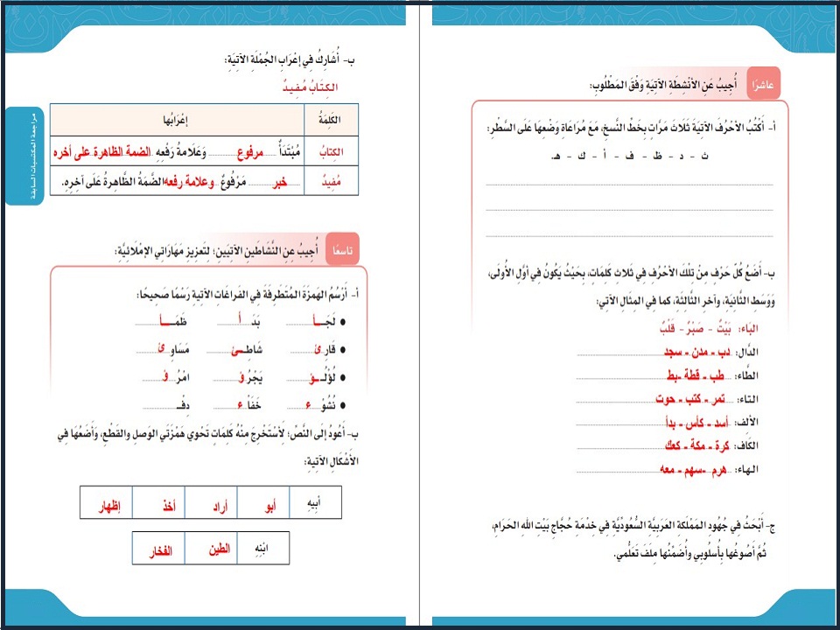Select the red answer "دب - مدن - سجد"
Viewport: 840px width, 630px height.
[x=697, y=353]
